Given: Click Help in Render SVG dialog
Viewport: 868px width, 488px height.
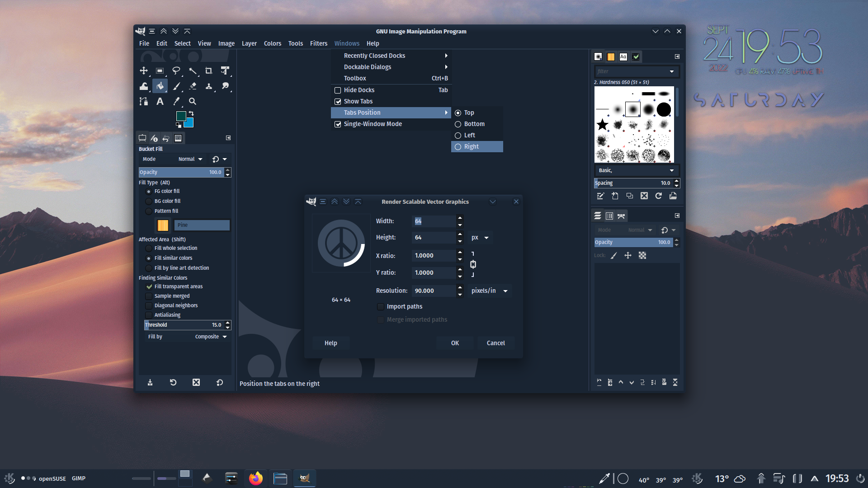Looking at the screenshot, I should 331,343.
